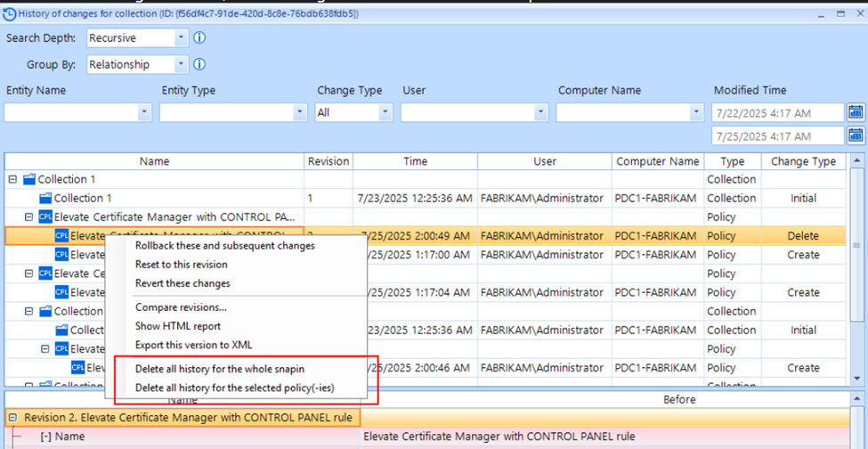868x449 pixels.
Task: Choose Compare revisions from context menu
Action: point(181,307)
